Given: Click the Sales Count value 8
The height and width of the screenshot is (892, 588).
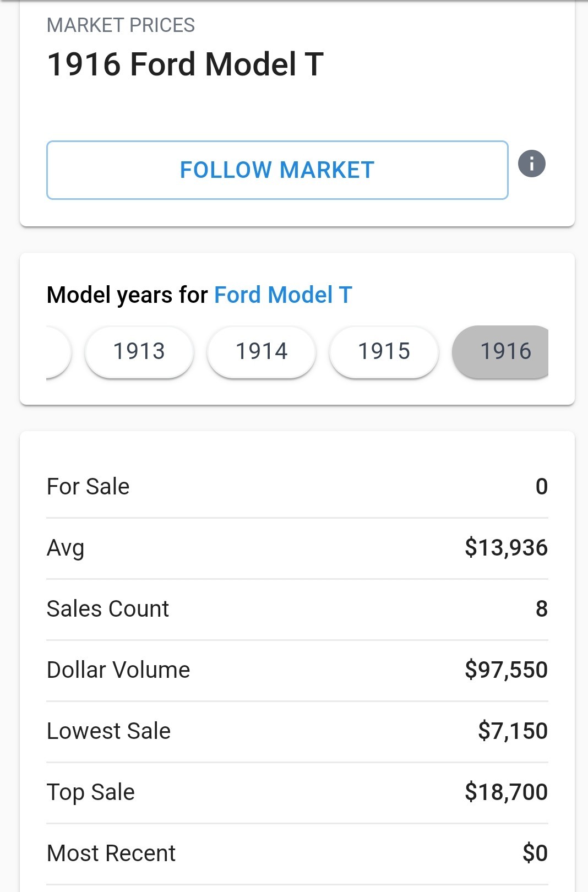Looking at the screenshot, I should (542, 609).
